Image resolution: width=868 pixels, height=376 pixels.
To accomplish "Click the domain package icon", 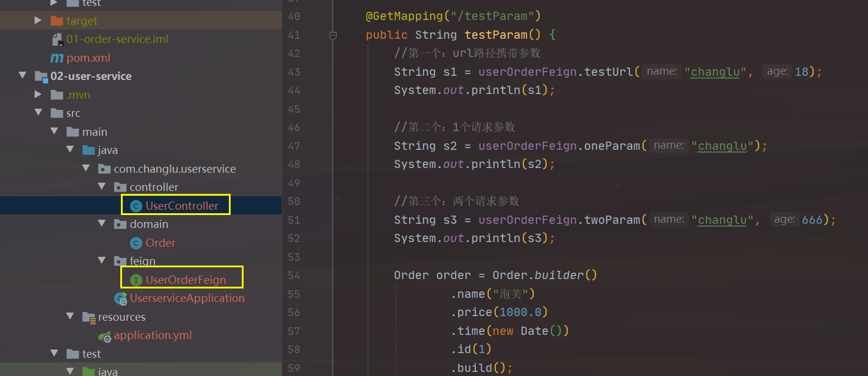I will click(120, 224).
